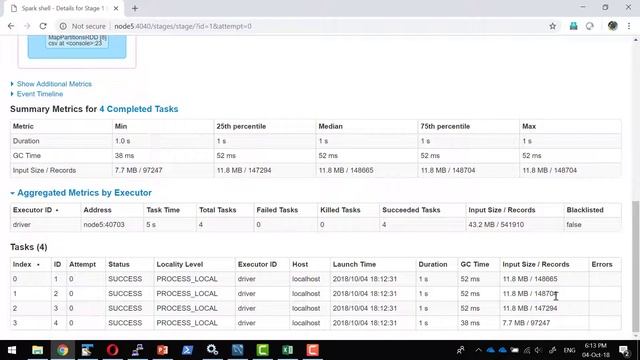Screen dimensions: 640x360
Task: Open the ENG language selector in the tray
Action: (569, 350)
